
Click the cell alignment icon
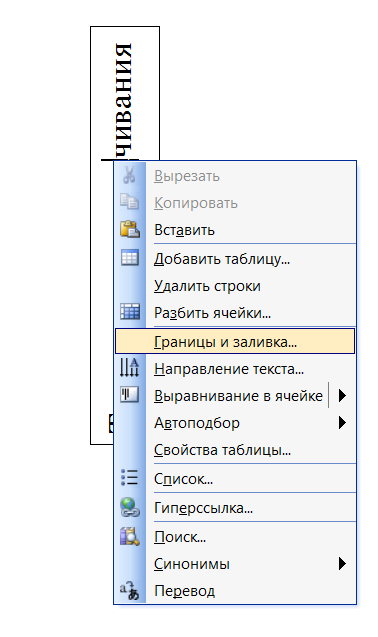pos(129,395)
